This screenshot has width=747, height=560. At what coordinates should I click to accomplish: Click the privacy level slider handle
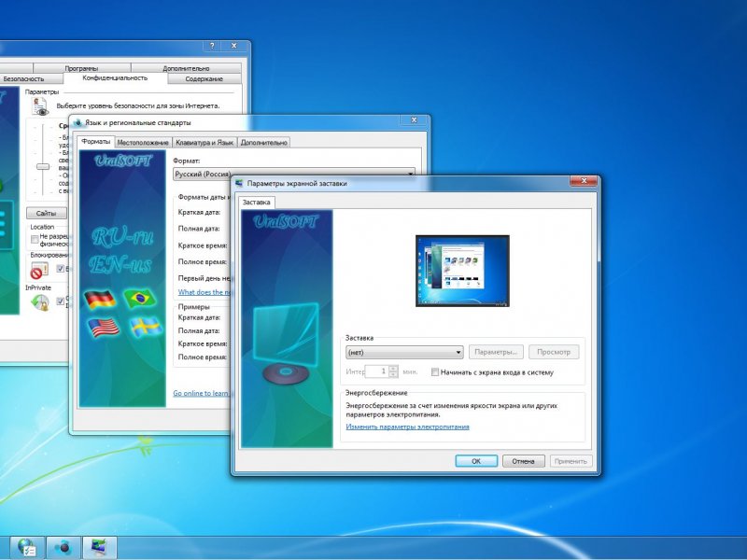tap(43, 167)
